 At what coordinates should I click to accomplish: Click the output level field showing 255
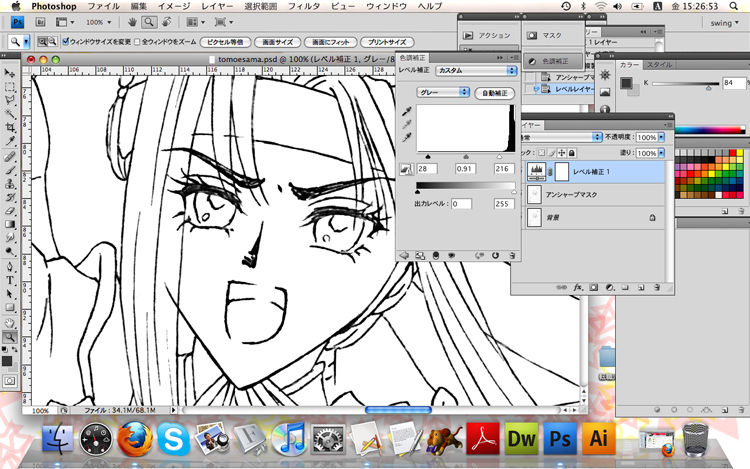(504, 204)
